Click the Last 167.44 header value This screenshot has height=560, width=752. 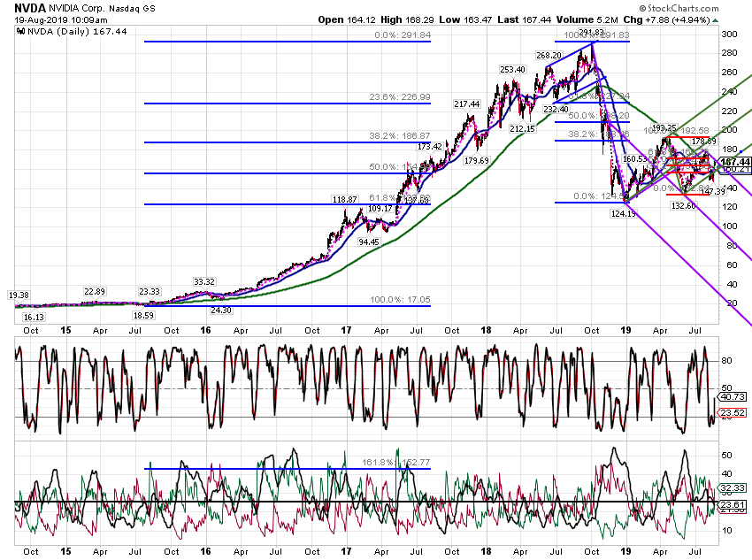(x=525, y=19)
